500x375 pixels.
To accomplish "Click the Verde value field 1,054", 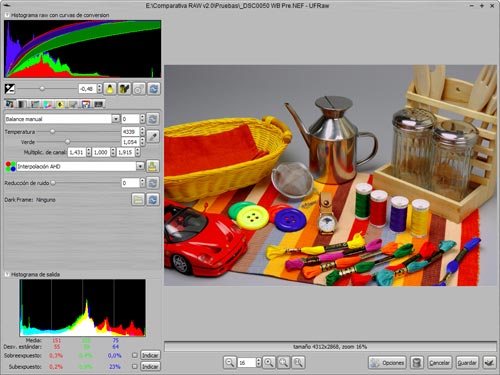I will pos(131,142).
